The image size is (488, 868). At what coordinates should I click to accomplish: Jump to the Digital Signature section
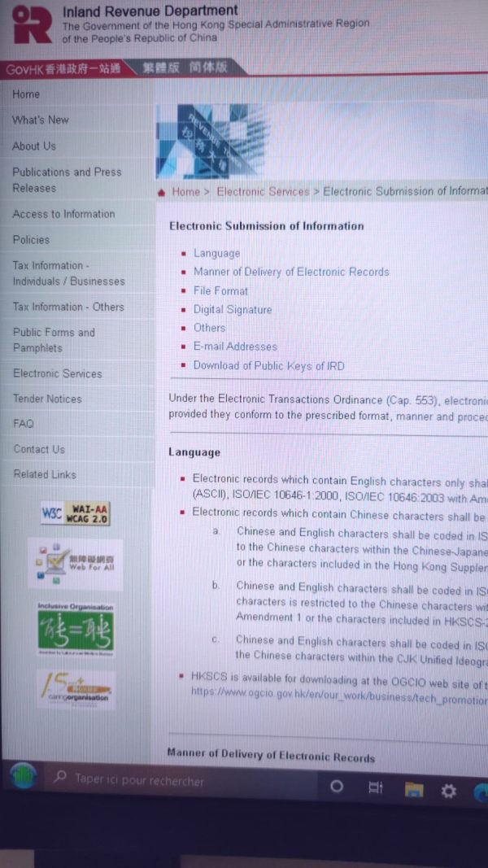click(233, 310)
